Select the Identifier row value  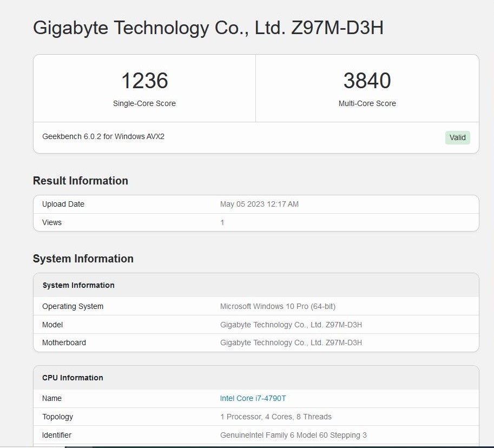[x=293, y=435]
